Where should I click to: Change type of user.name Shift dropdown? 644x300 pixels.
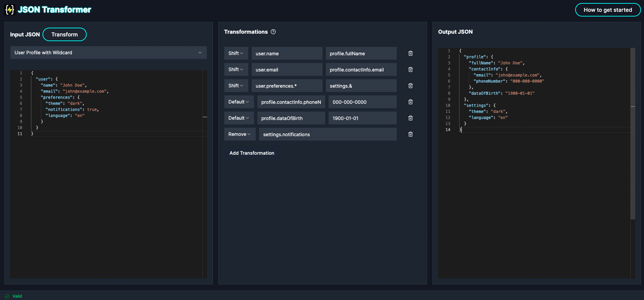pyautogui.click(x=236, y=53)
